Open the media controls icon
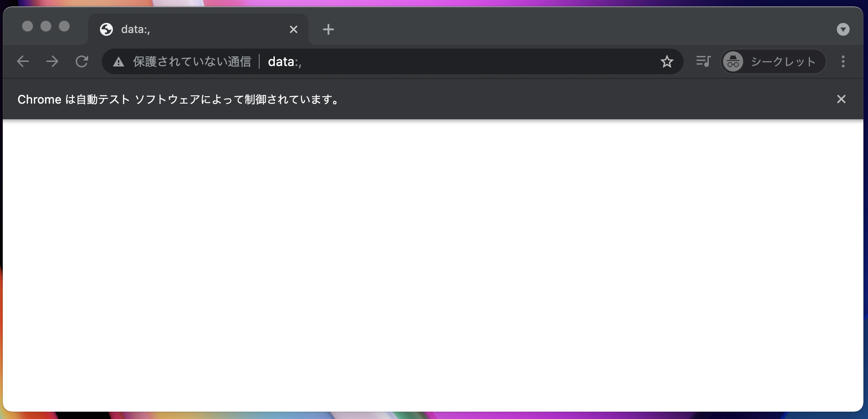Viewport: 868px width, 419px height. click(703, 61)
